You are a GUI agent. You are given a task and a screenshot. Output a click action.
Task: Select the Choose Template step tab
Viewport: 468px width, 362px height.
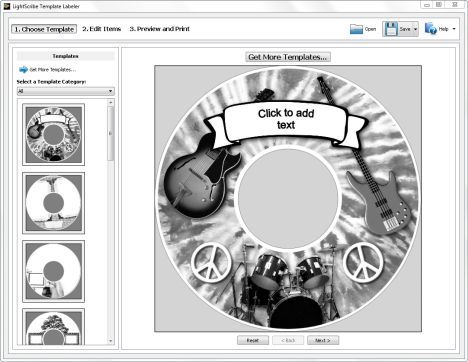(44, 29)
